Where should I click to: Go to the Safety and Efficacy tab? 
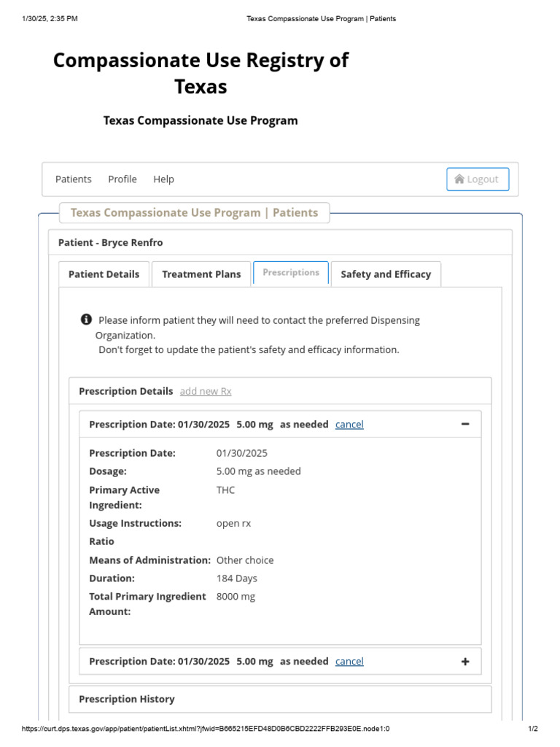click(386, 274)
